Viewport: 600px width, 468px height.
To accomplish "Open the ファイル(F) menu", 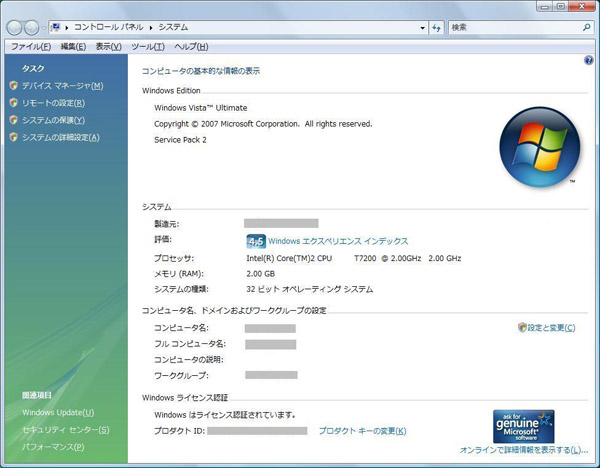I will click(31, 47).
